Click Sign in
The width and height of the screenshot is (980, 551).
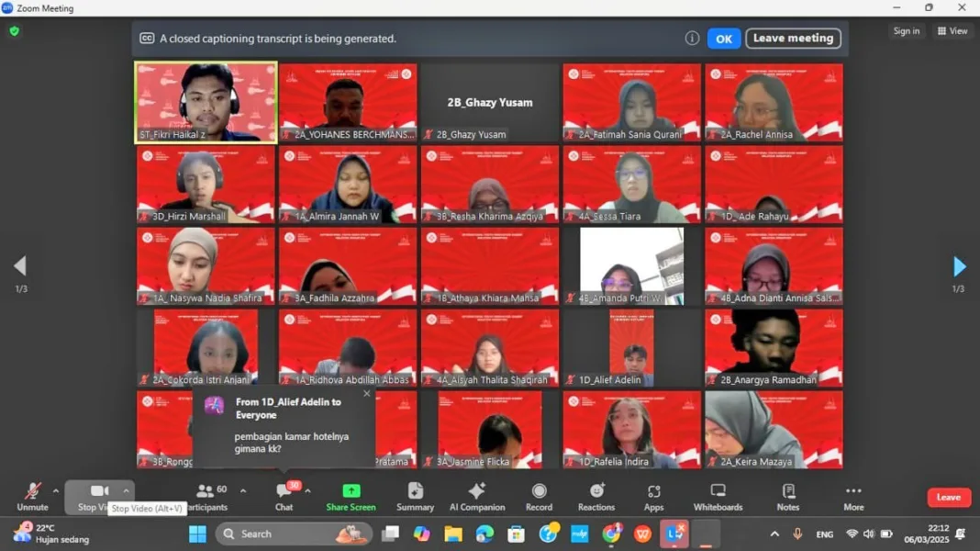[907, 30]
